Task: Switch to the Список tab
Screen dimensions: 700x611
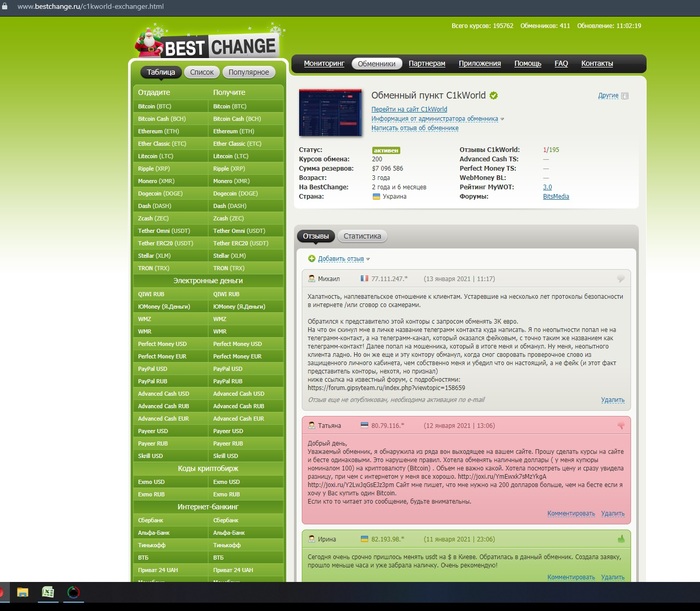Action: 202,72
